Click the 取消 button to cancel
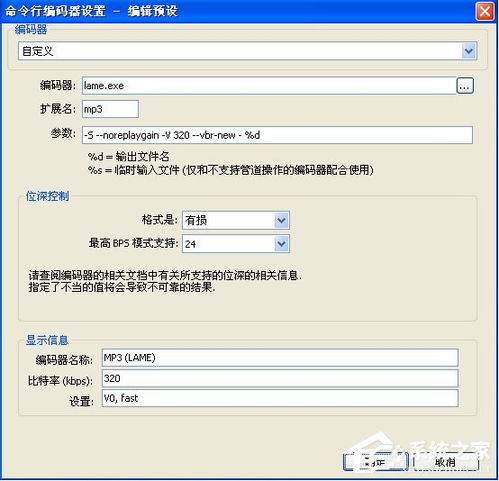499x481 pixels. coord(446,462)
